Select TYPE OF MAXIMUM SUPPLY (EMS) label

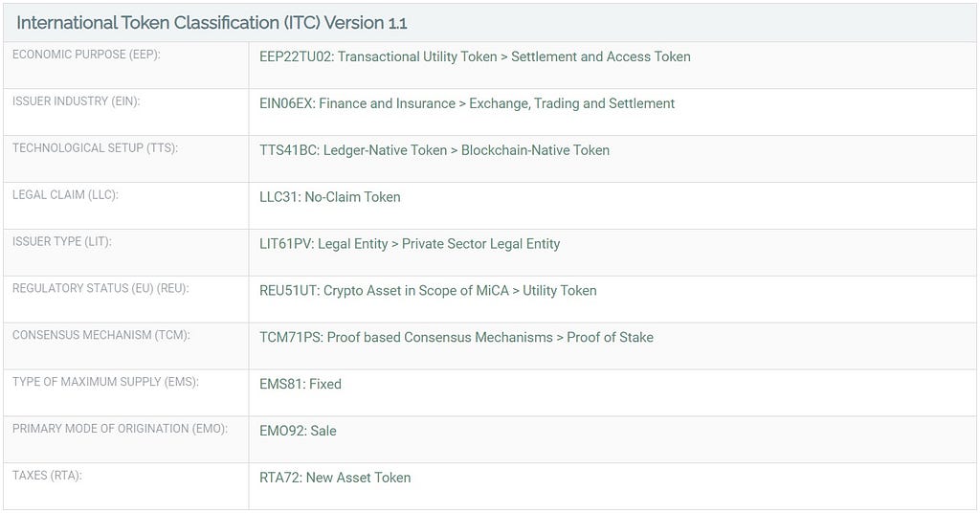point(105,382)
